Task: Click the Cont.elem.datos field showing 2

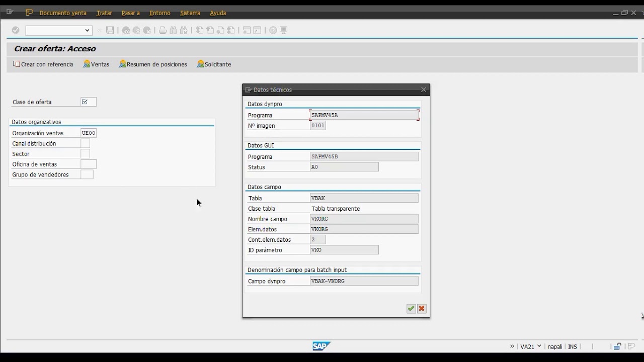Action: pyautogui.click(x=318, y=240)
